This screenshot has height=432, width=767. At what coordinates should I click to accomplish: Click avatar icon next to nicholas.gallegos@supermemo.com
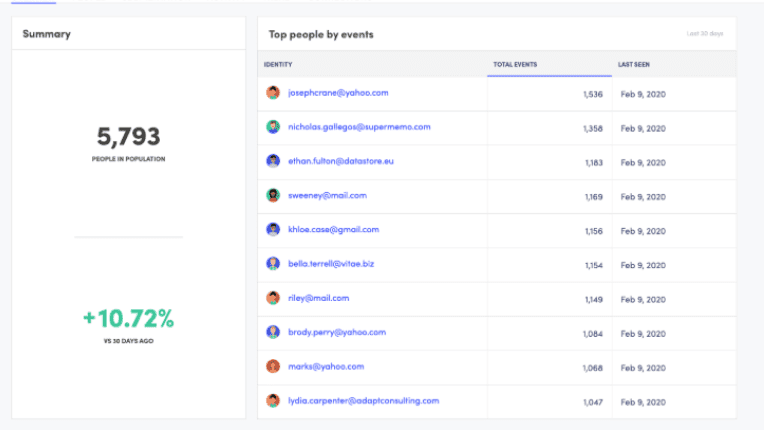(273, 127)
